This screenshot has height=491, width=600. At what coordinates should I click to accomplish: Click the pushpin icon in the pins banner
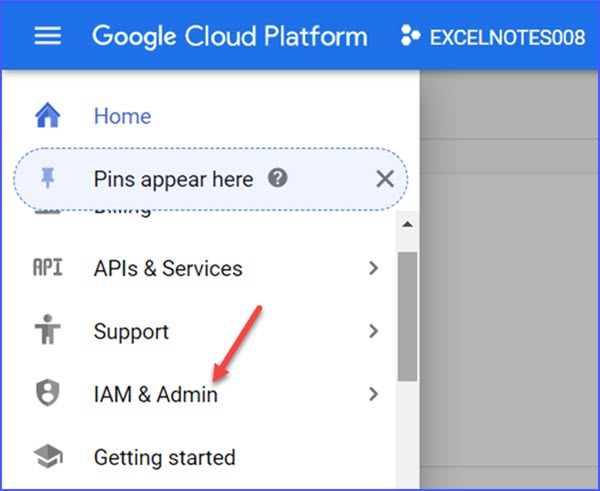[47, 178]
